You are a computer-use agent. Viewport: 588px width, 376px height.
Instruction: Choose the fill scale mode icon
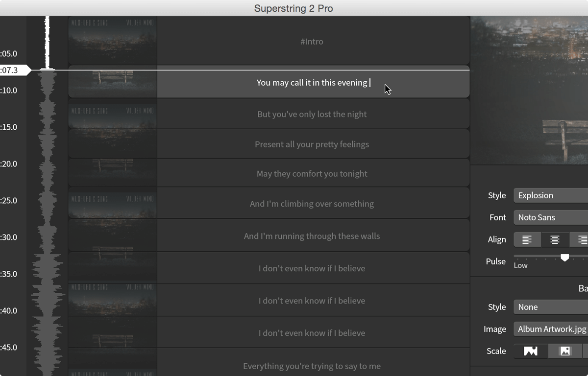[x=531, y=351]
